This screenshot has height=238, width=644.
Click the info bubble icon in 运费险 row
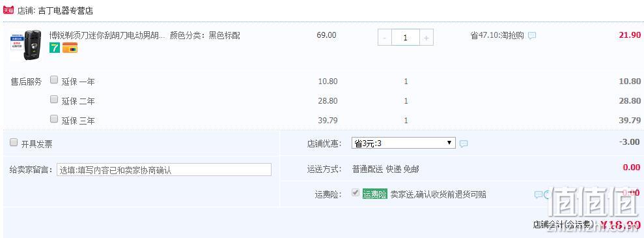click(539, 194)
